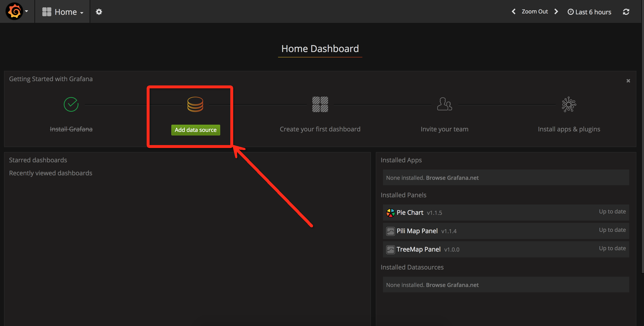The height and width of the screenshot is (326, 644).
Task: Refresh the dashboard with the refresh icon
Action: pyautogui.click(x=626, y=12)
